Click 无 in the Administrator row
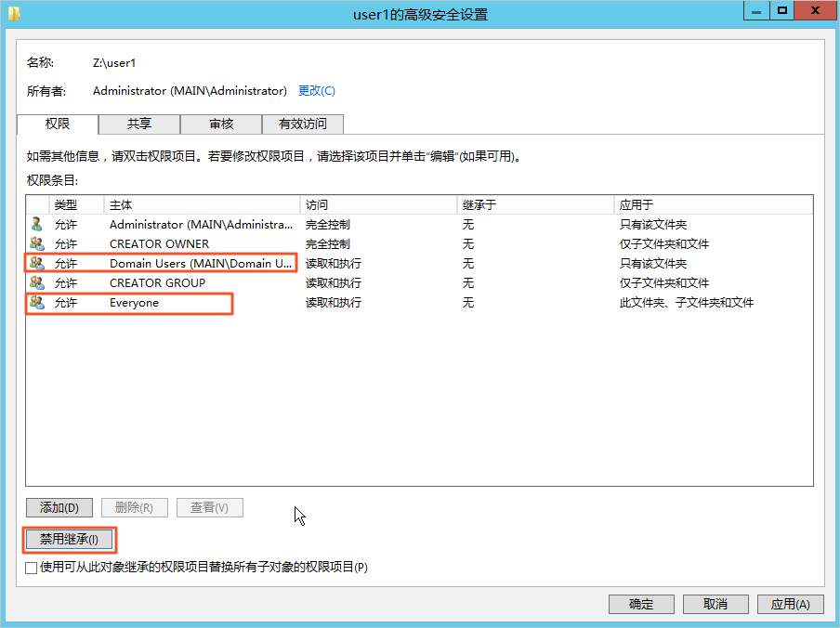The width and height of the screenshot is (840, 628). tap(468, 224)
